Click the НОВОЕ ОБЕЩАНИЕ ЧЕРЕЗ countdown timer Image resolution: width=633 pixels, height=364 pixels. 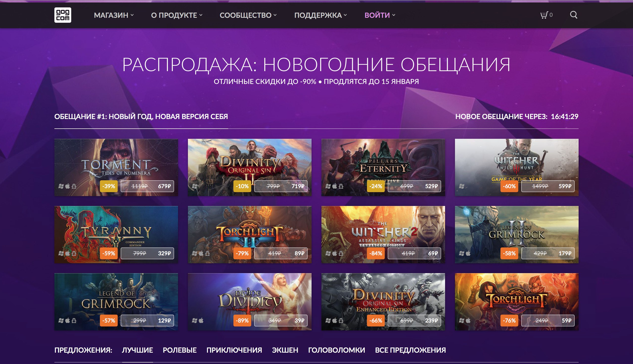pos(517,117)
